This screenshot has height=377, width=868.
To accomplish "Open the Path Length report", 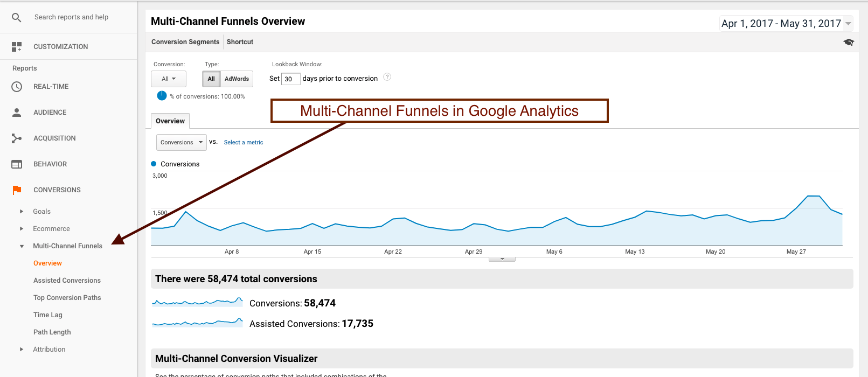I will click(52, 332).
